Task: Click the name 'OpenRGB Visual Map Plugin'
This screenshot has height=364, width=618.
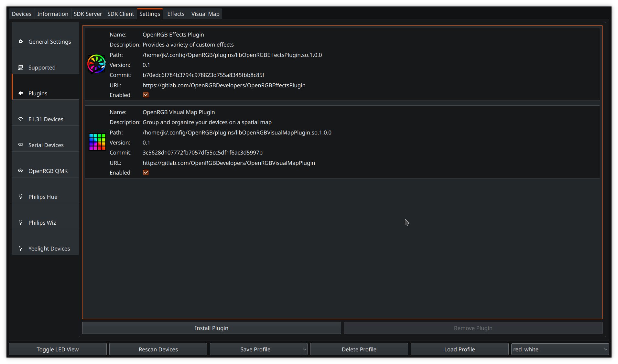Action: click(179, 112)
